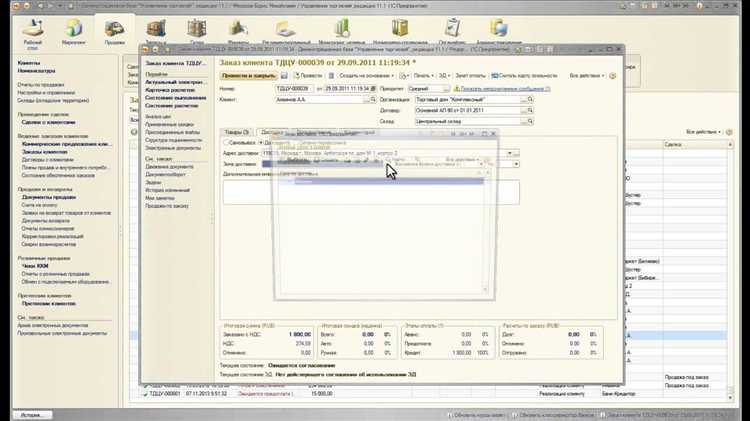750x421 pixels.
Task: Click the История button in bottom bar
Action: pos(33,415)
